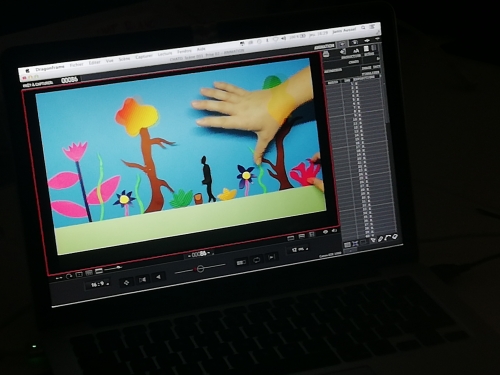
Task: Click the rotate view icon at bottom left
Action: [x=69, y=276]
